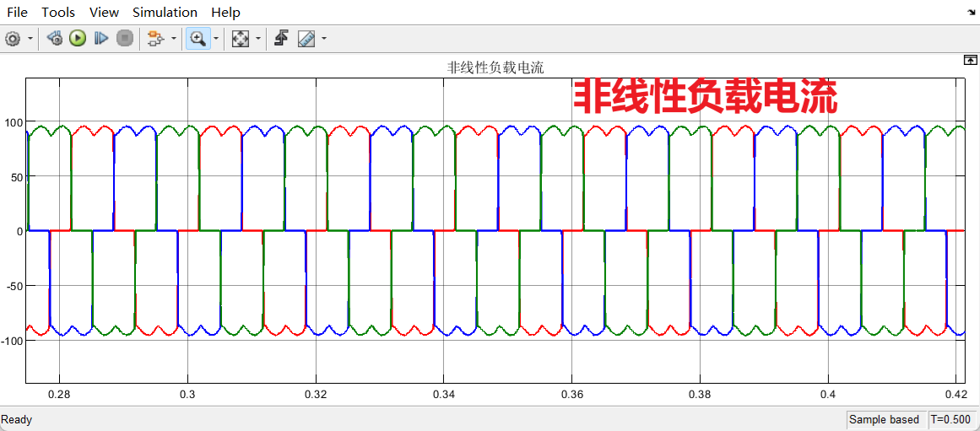980x431 pixels.
Task: Open scope Configuration Properties gear icon
Action: (x=13, y=39)
